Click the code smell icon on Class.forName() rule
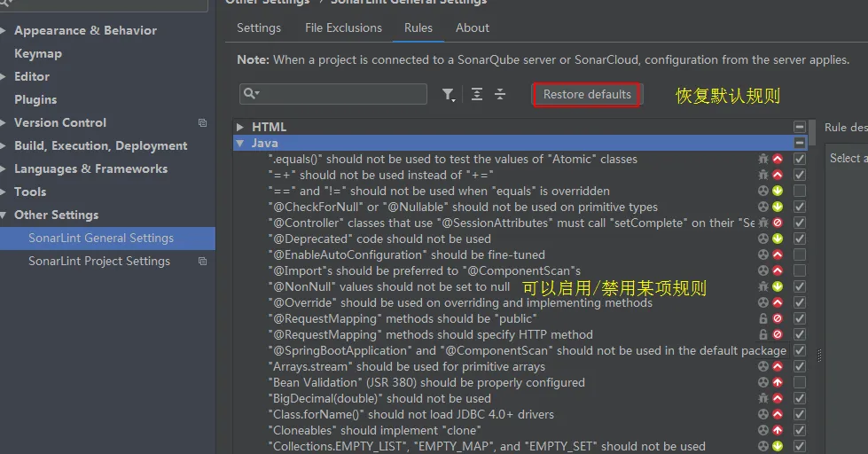868x454 pixels. [763, 415]
